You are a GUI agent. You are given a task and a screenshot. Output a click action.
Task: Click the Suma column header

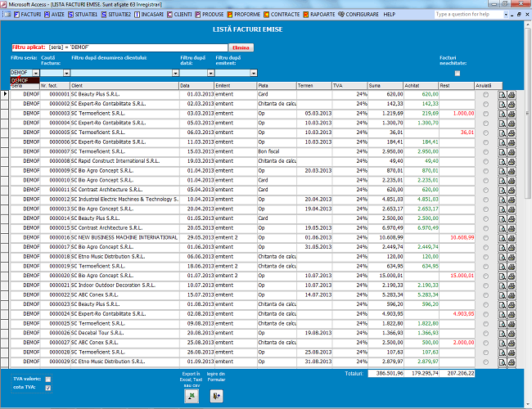(x=385, y=86)
